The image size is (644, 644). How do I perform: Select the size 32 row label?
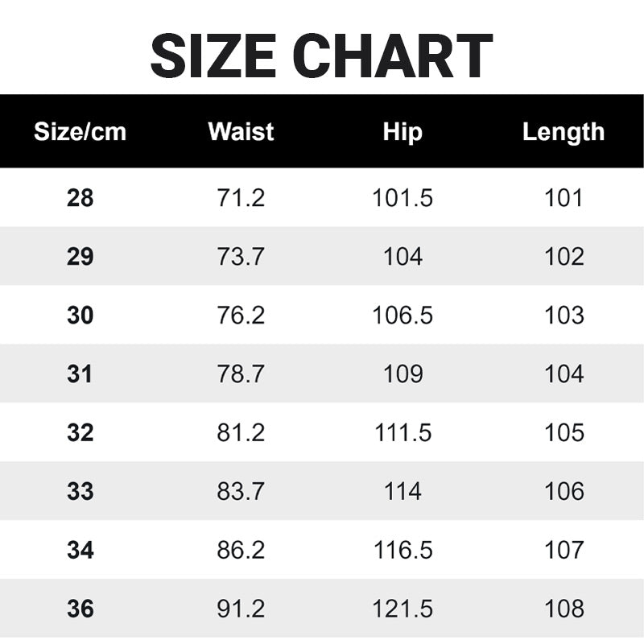(x=80, y=432)
